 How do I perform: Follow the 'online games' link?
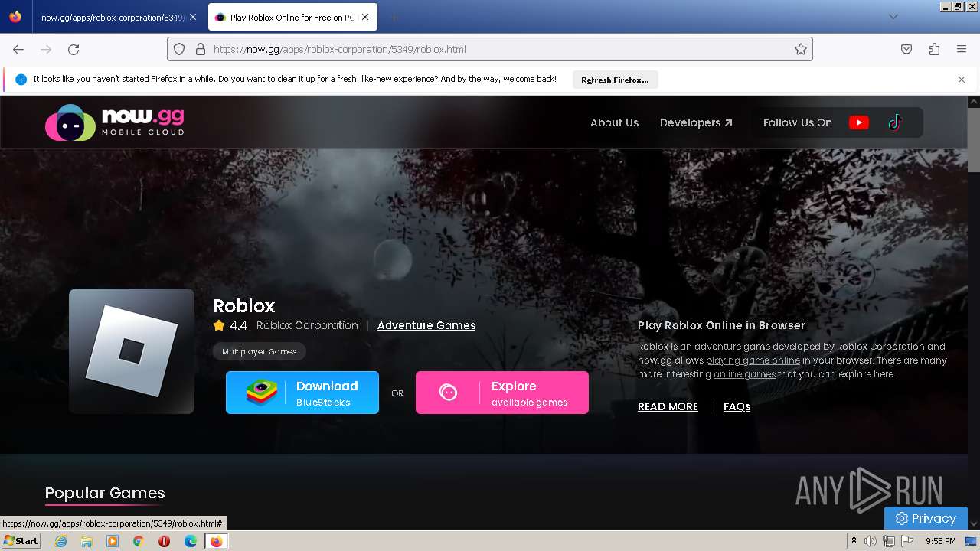(744, 374)
